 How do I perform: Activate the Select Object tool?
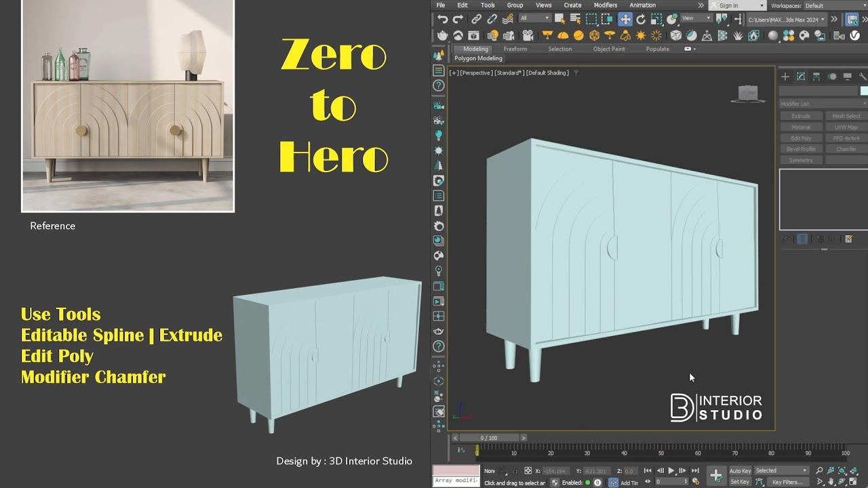(x=560, y=19)
